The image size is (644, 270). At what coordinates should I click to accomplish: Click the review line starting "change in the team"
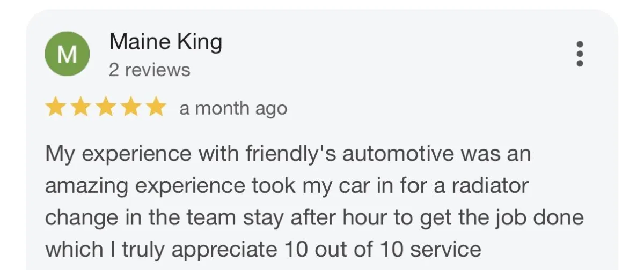point(313,218)
